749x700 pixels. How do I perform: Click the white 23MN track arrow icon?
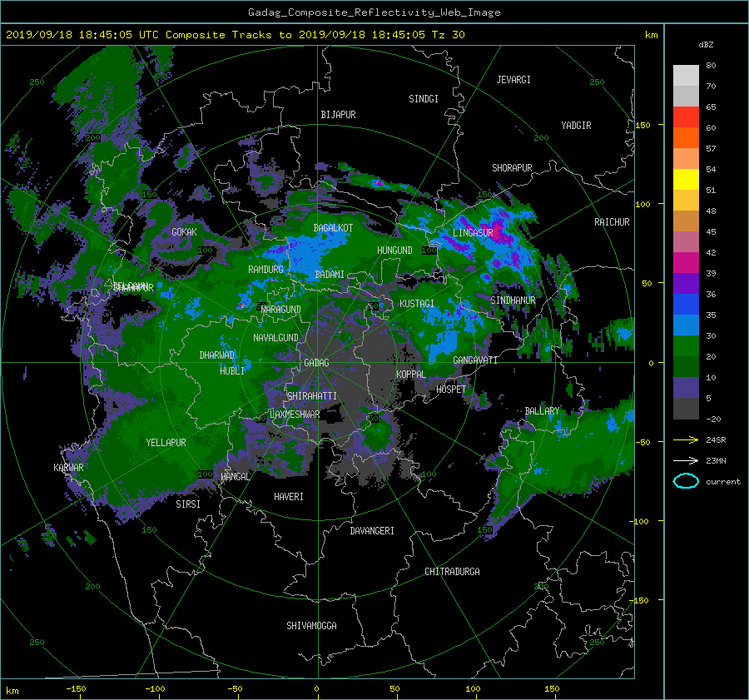click(686, 460)
